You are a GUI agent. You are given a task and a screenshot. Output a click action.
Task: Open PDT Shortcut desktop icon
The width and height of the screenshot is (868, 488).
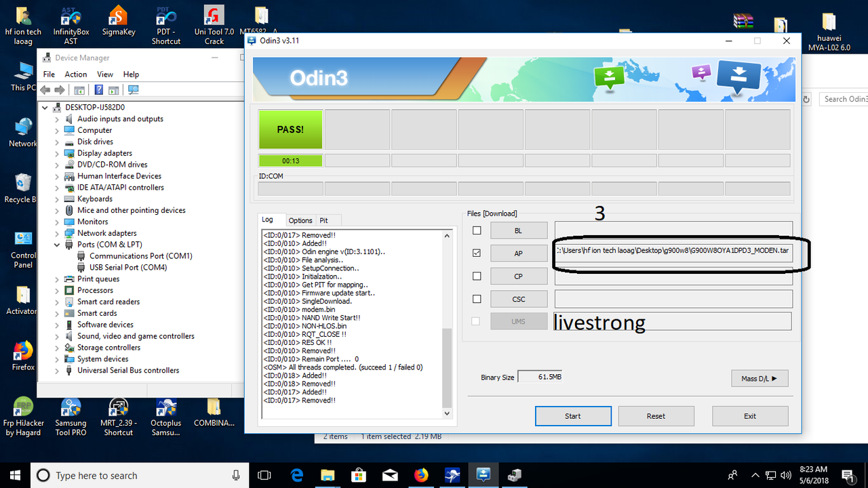pyautogui.click(x=165, y=25)
